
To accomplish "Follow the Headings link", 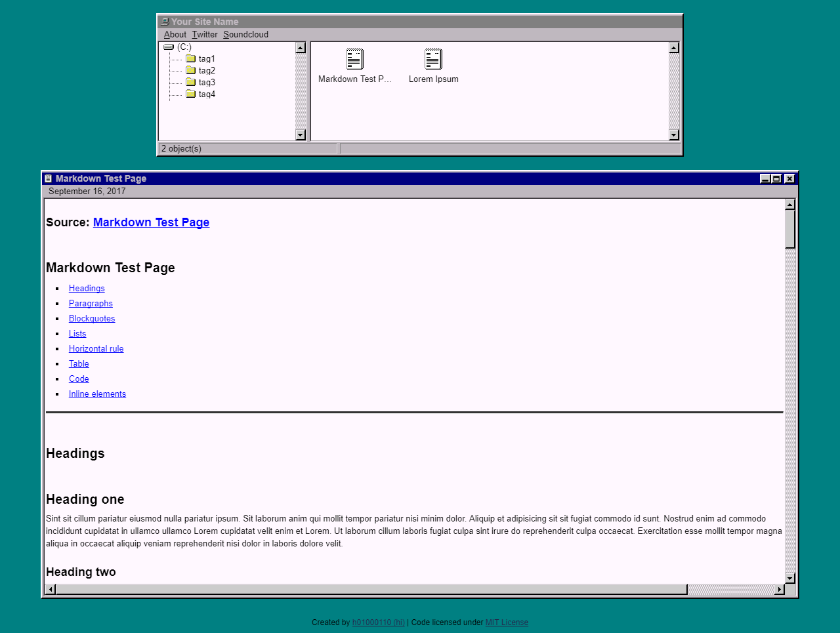I will (x=87, y=288).
